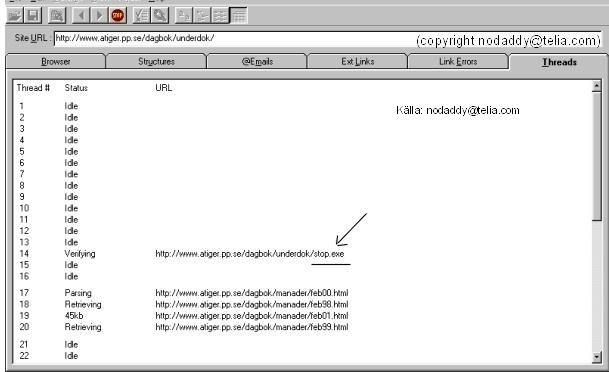Select the small icons view button

point(202,16)
